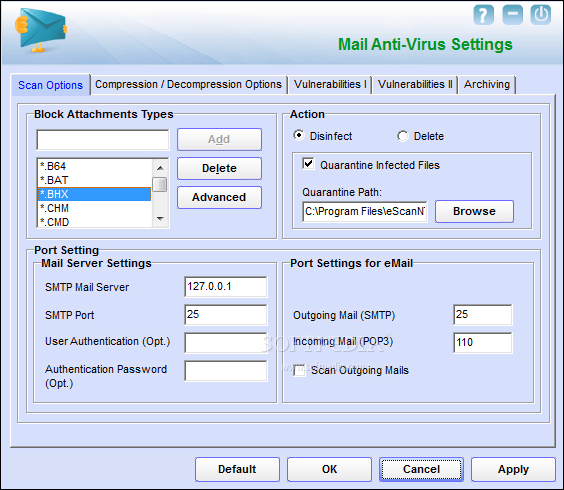Select the highlighted *.BHX entry
564x490 pixels.
[95, 194]
